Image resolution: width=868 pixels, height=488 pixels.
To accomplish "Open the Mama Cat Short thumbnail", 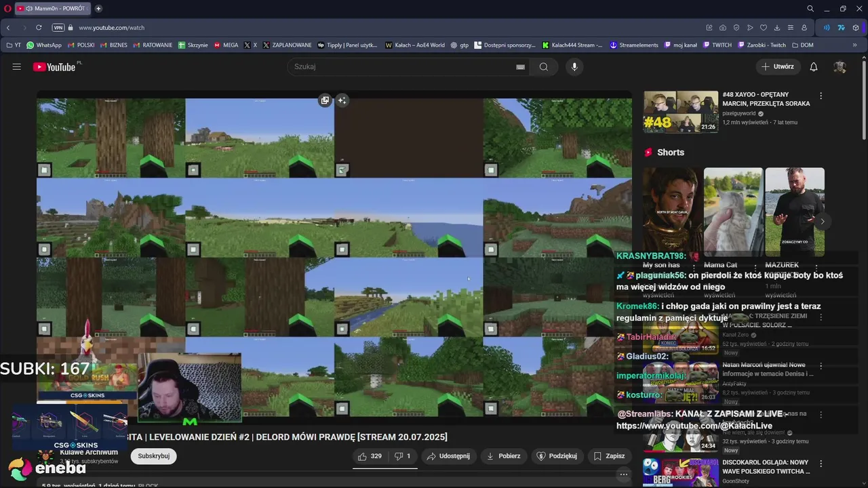I will (733, 211).
